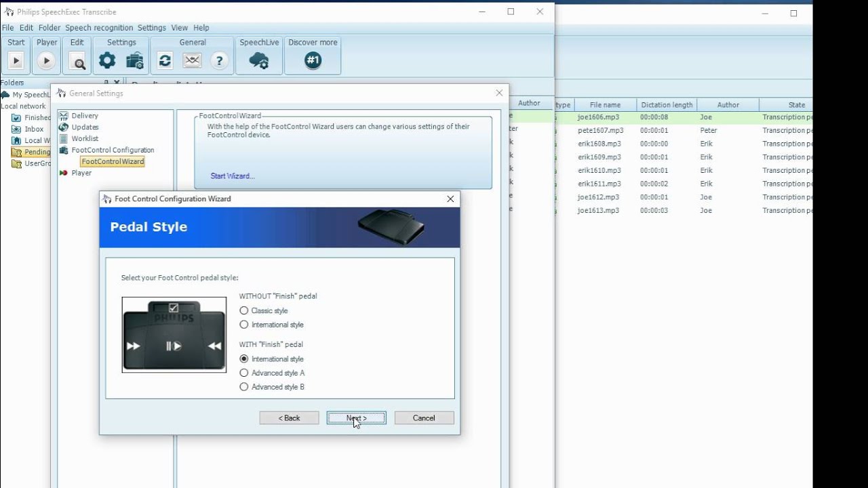Image resolution: width=868 pixels, height=488 pixels.
Task: Select the erik1609.mp3 file name
Action: click(x=599, y=157)
